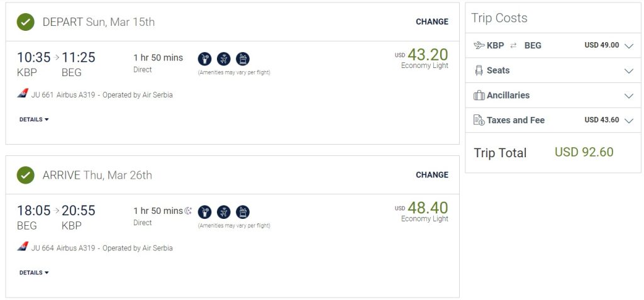This screenshot has height=300, width=644.
Task: Click the drink amenity icon on the return flight
Action: tap(204, 212)
